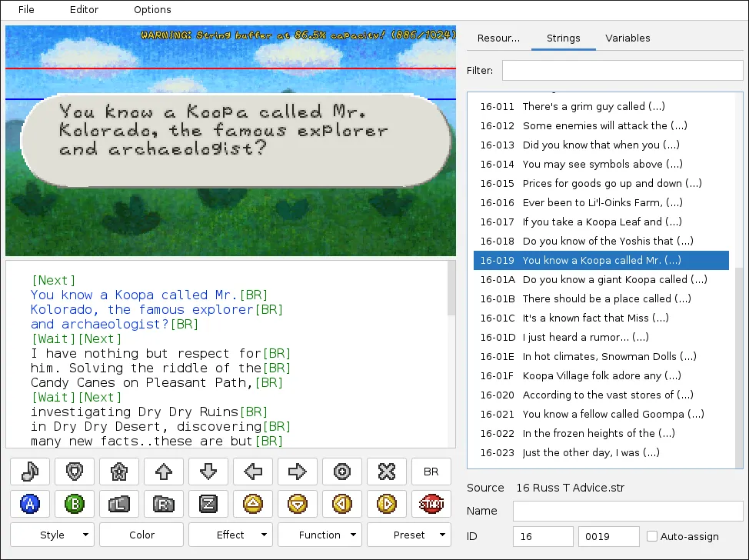This screenshot has height=560, width=749.
Task: Click the Z button symbol icon
Action: tap(208, 504)
